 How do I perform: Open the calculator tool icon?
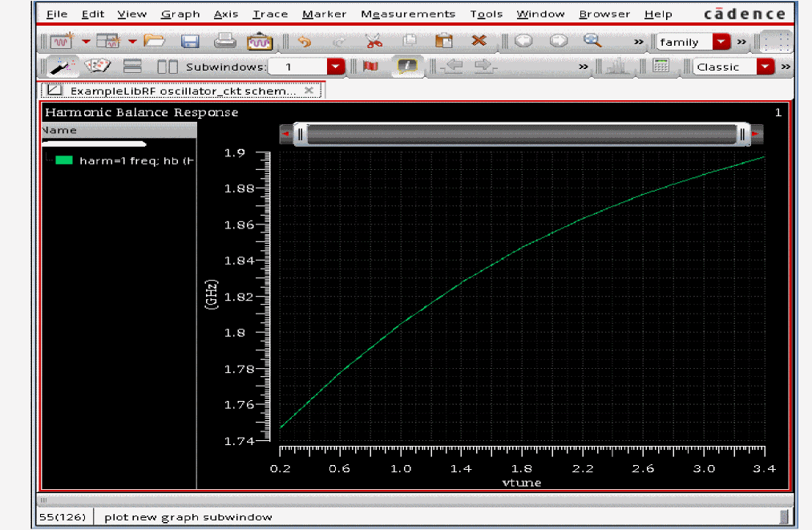point(661,67)
